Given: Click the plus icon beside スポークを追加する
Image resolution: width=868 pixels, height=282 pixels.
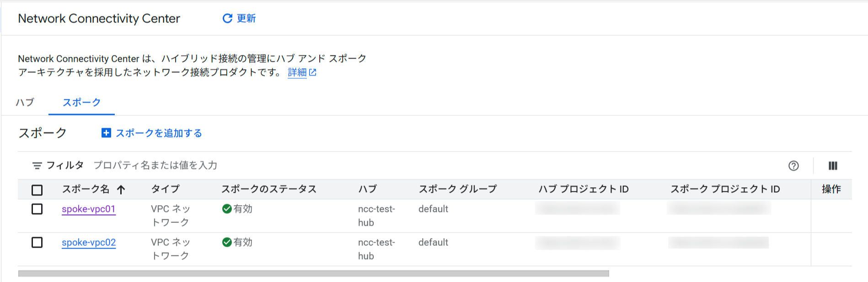Looking at the screenshot, I should coord(106,133).
